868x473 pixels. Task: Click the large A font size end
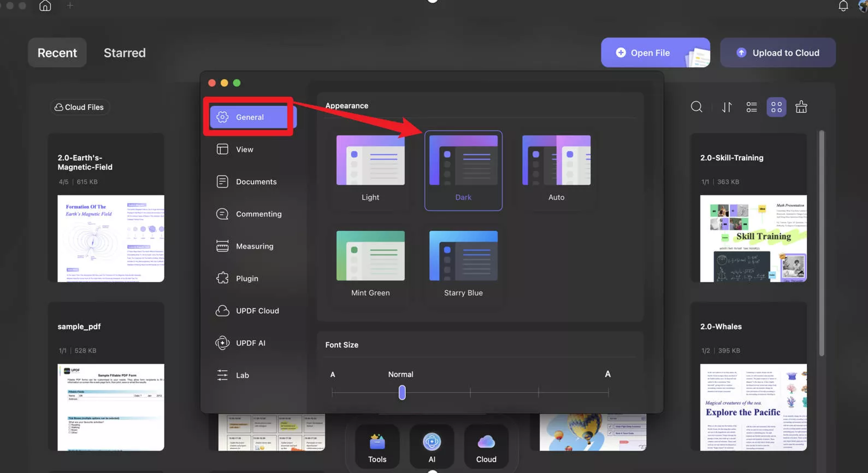607,374
